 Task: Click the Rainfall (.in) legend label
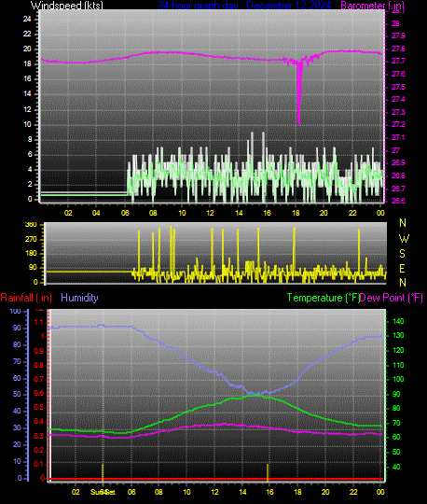tap(26, 298)
